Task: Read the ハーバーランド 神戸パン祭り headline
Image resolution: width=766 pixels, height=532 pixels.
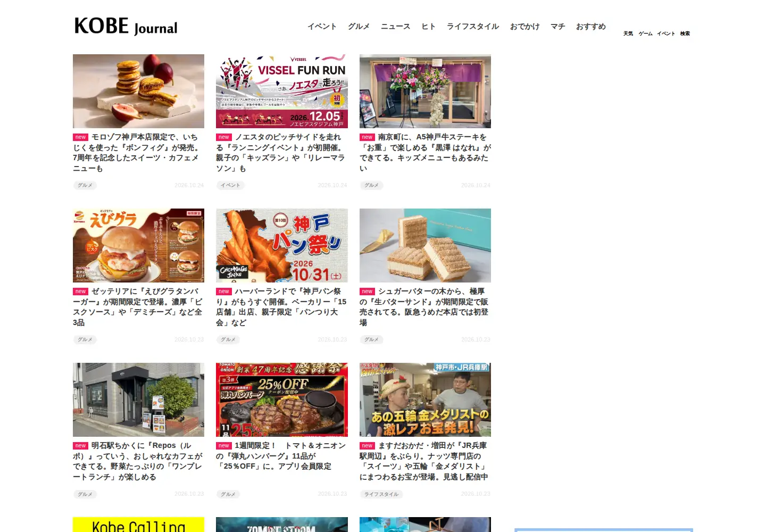Action: (281, 307)
